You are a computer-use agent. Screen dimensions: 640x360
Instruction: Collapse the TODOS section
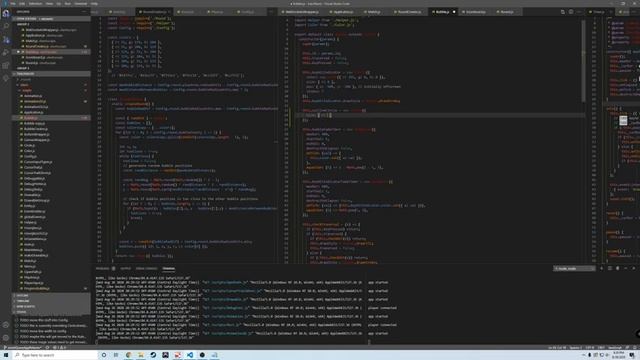pyautogui.click(x=51, y=312)
